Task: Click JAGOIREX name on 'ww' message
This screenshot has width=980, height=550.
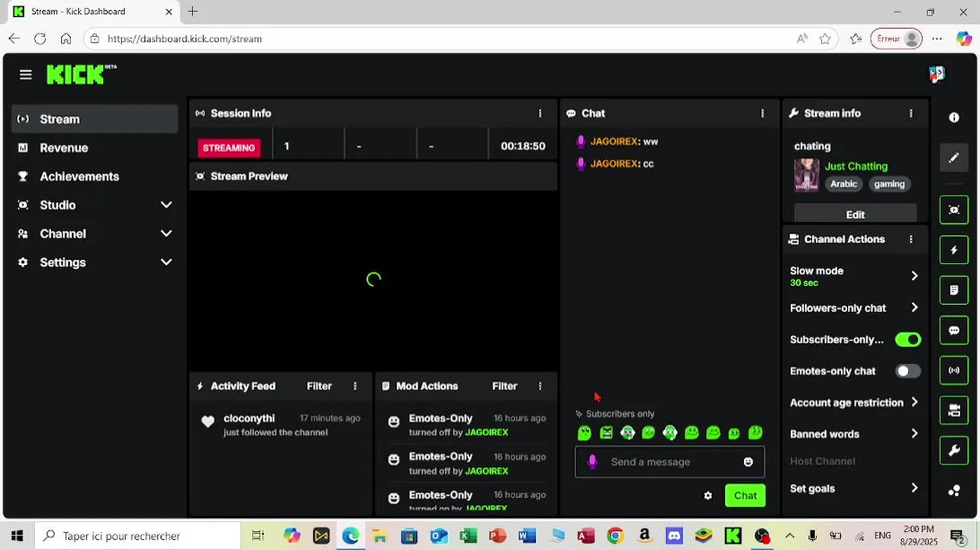Action: (614, 141)
